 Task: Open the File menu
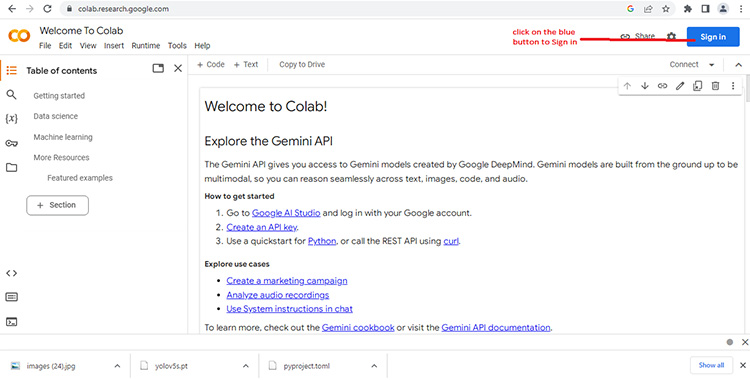(45, 46)
